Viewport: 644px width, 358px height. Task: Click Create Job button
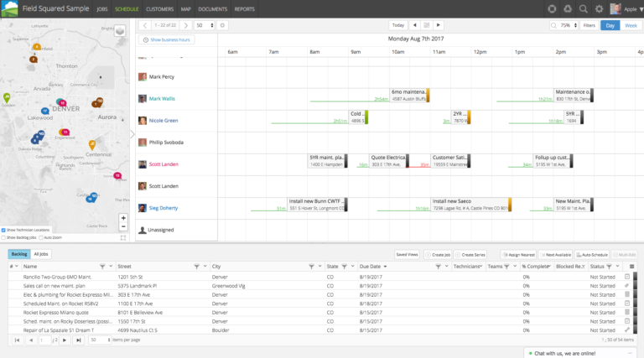click(438, 255)
